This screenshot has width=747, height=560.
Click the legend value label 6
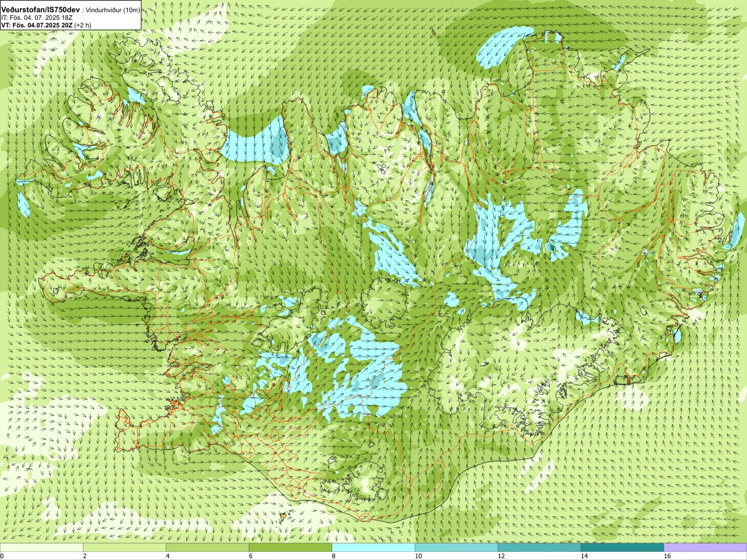coord(250,556)
